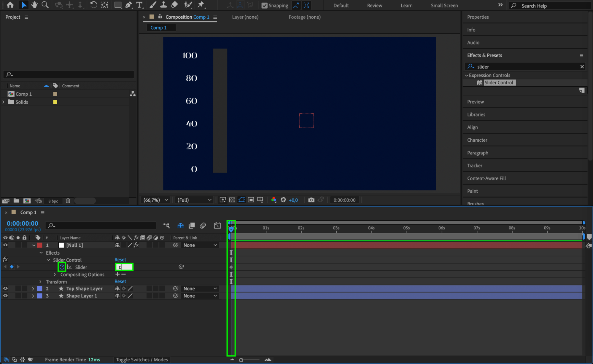Switch to the Review workspace
Screen dimensions: 593x364
[x=374, y=5]
